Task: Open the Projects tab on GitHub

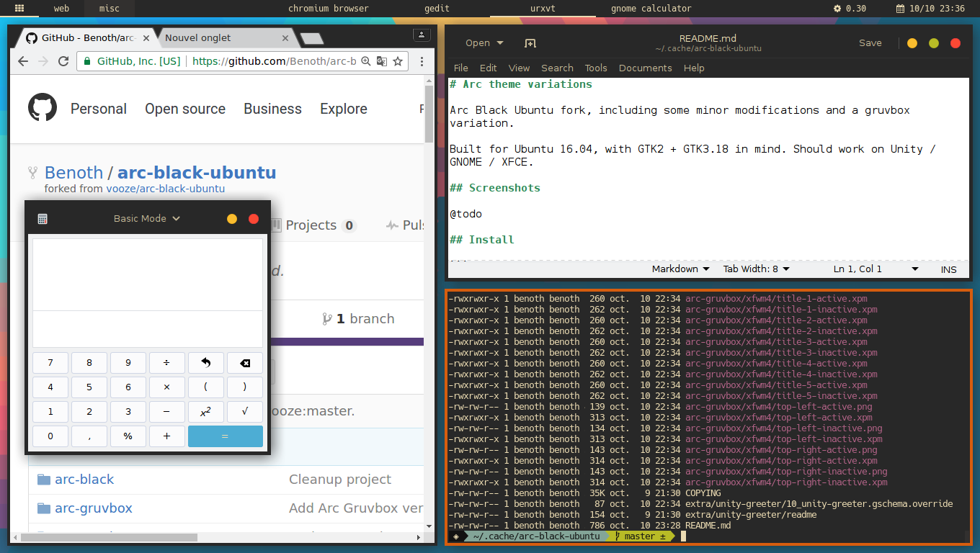Action: pos(313,225)
